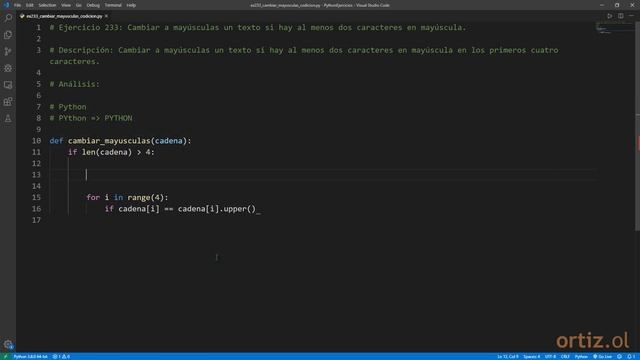Open the Selection menu
The height and width of the screenshot is (360, 640).
pyautogui.click(x=47, y=5)
